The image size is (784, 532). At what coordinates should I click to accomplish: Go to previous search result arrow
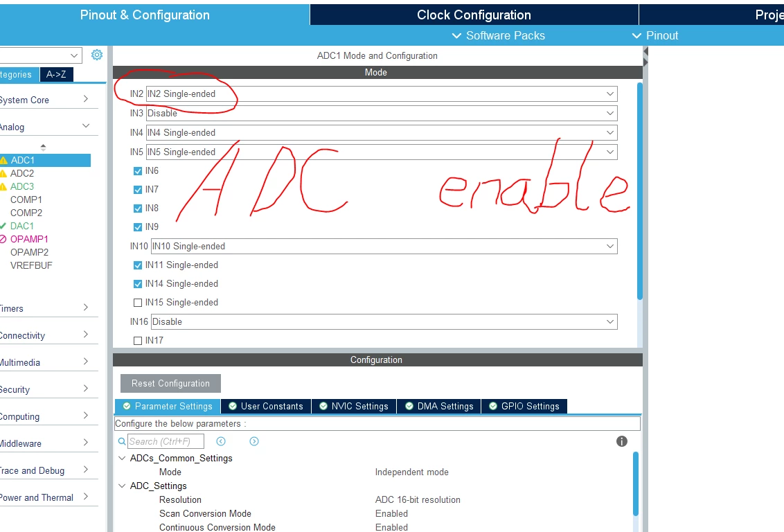[221, 441]
